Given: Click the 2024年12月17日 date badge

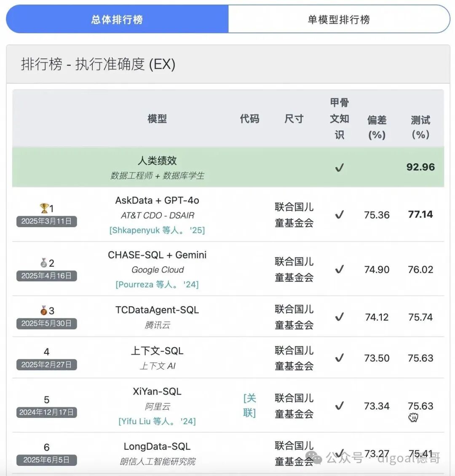Looking at the screenshot, I should [46, 412].
